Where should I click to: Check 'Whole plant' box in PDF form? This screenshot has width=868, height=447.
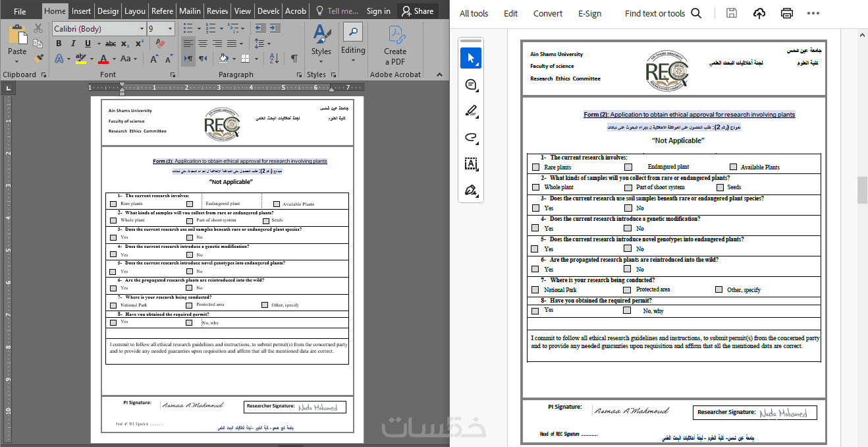[536, 187]
